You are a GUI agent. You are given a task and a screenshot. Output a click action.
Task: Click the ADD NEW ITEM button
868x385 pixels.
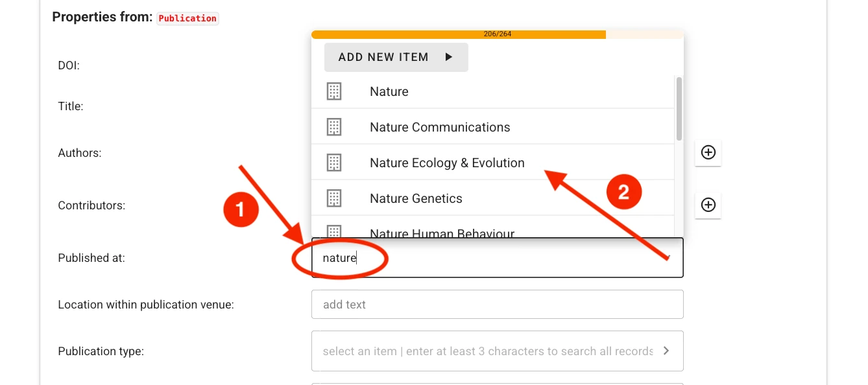point(396,57)
